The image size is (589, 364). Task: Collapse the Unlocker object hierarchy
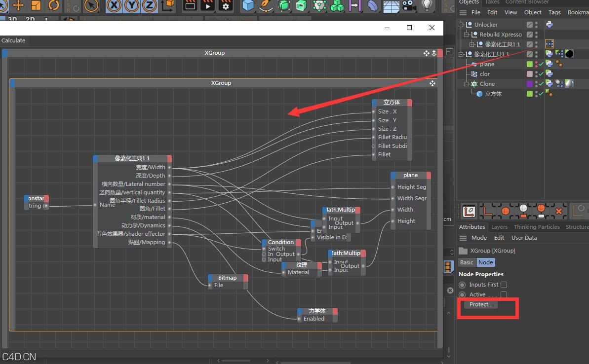click(461, 24)
